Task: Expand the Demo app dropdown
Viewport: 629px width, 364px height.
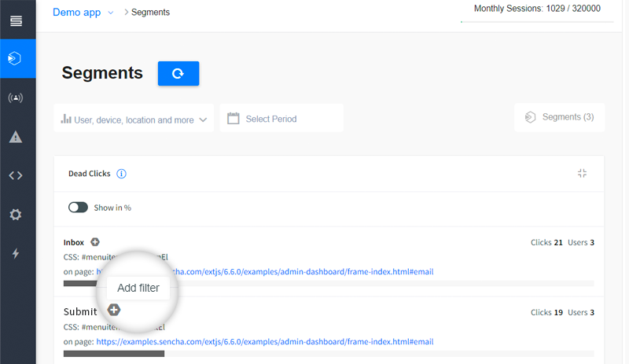Action: 111,13
